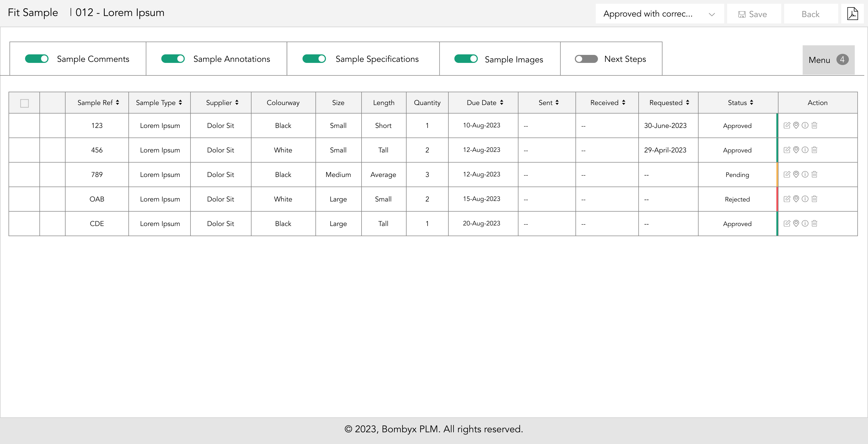
Task: Open the Approved with corrections dropdown
Action: click(x=659, y=14)
